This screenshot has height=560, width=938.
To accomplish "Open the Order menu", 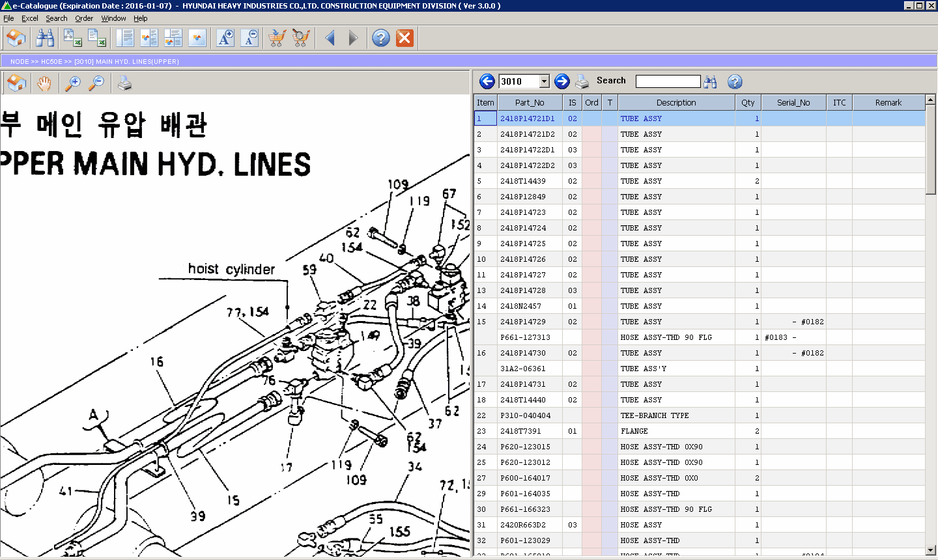I will tap(83, 18).
